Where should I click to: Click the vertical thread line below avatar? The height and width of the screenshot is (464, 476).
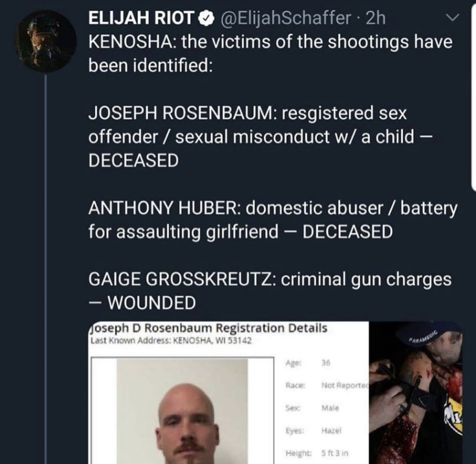[x=46, y=268]
